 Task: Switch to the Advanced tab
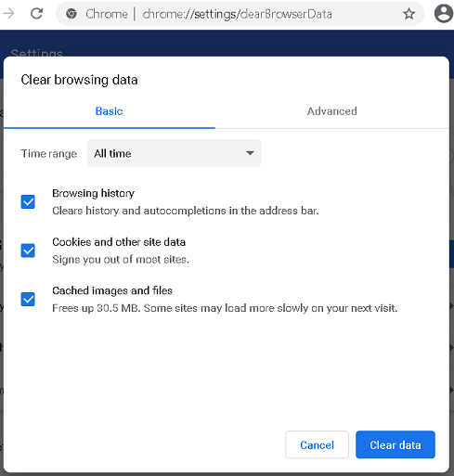pyautogui.click(x=331, y=111)
